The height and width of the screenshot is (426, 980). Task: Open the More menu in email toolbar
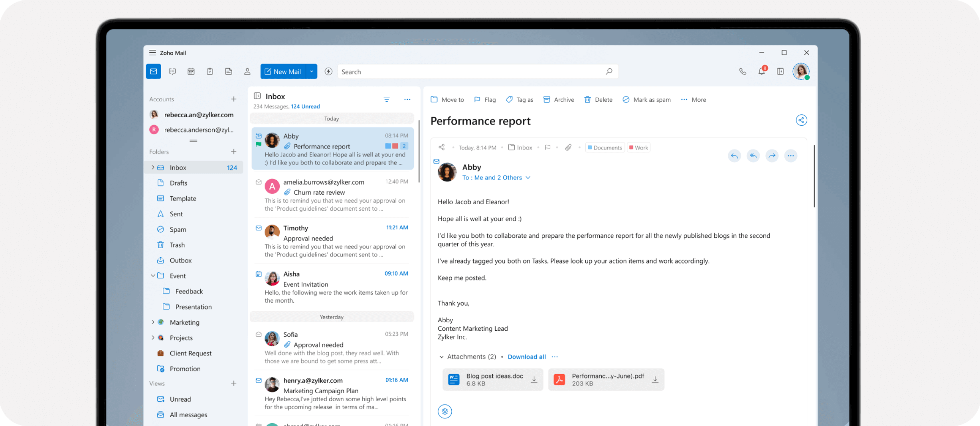pyautogui.click(x=694, y=100)
